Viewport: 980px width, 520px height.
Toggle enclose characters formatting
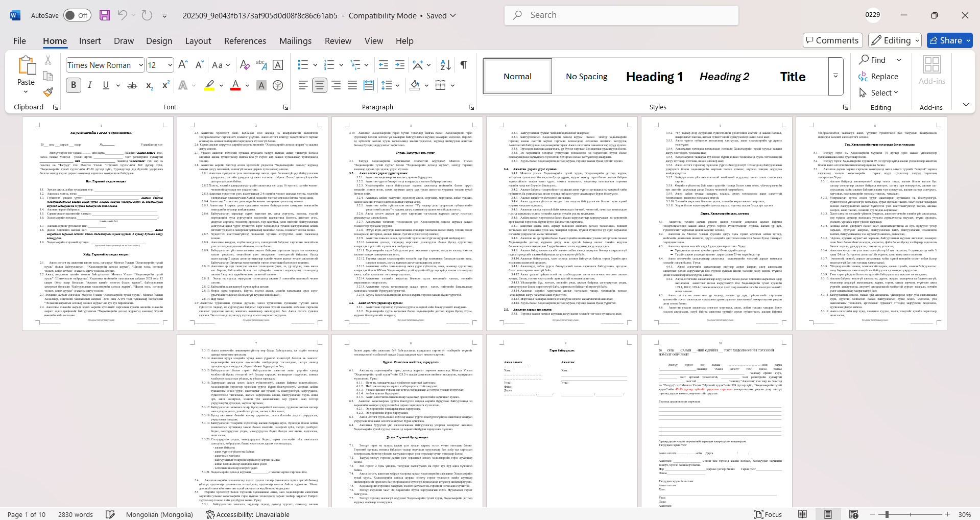278,85
